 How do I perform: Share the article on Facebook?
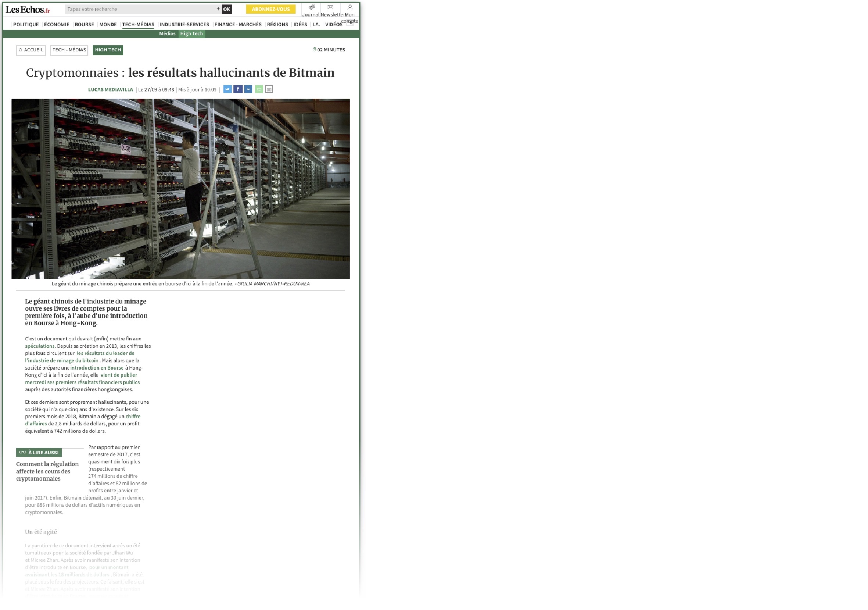pos(238,89)
